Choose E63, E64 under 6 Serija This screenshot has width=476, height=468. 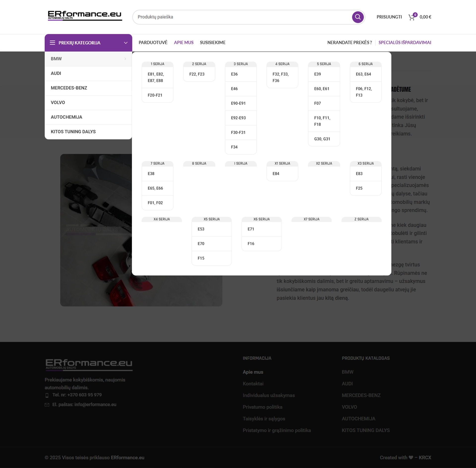pyautogui.click(x=366, y=74)
